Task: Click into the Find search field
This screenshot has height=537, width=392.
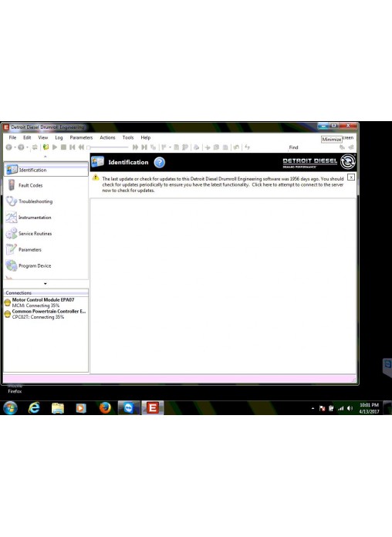Action: point(313,147)
